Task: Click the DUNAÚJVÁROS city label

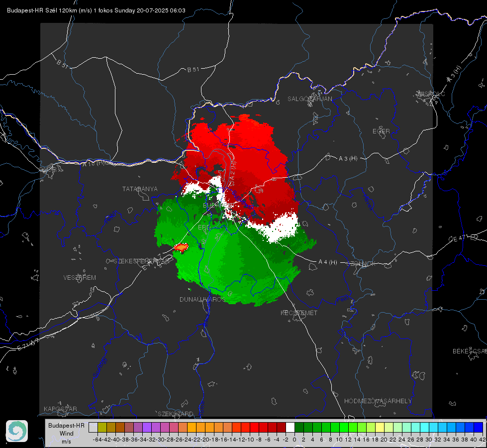Action: pyautogui.click(x=202, y=299)
